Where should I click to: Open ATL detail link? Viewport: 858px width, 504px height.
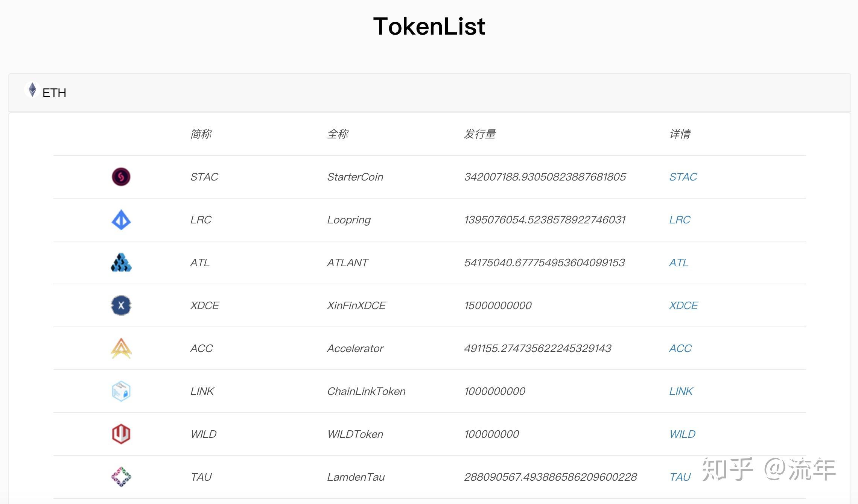click(678, 262)
